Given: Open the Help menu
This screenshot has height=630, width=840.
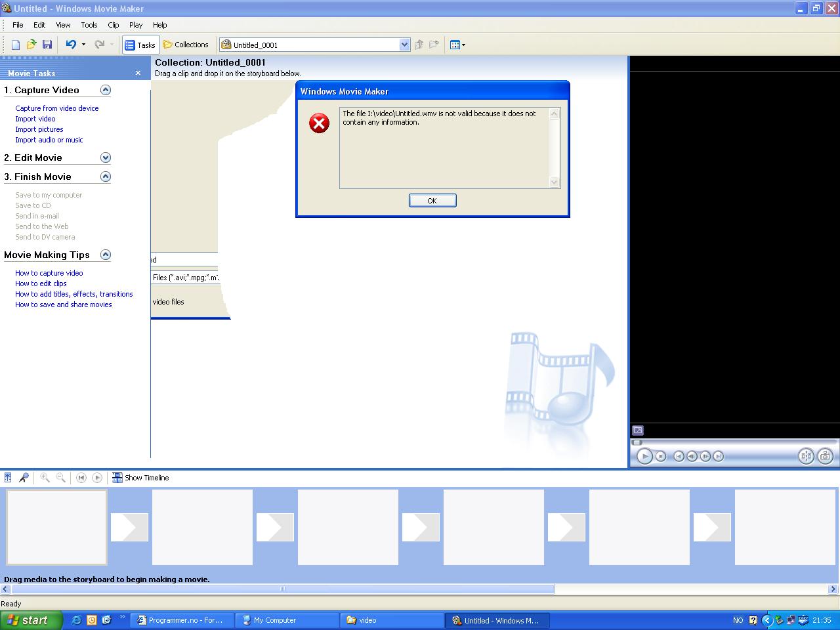Looking at the screenshot, I should 160,25.
